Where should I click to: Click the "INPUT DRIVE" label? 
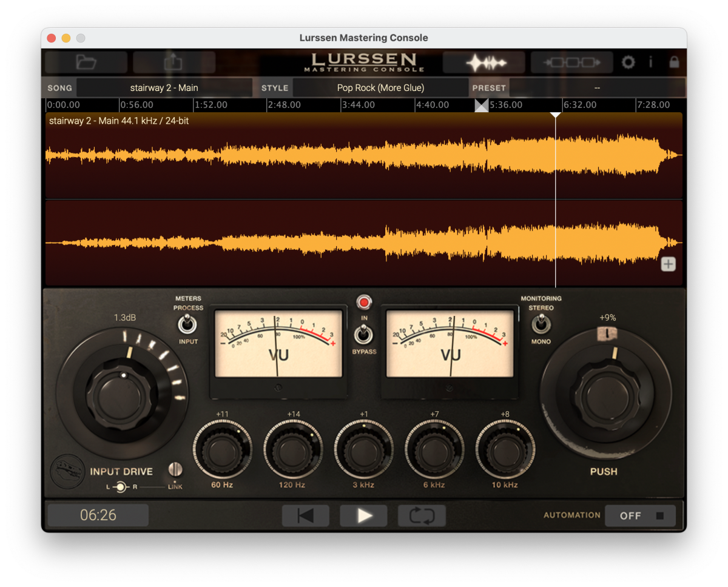(x=121, y=472)
